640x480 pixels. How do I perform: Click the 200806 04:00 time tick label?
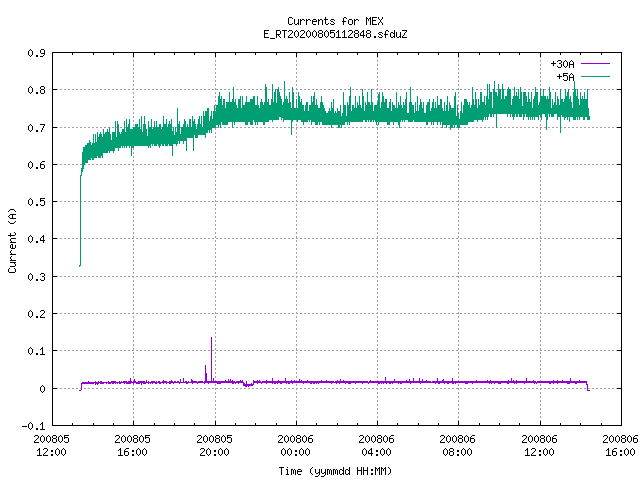tap(376, 445)
